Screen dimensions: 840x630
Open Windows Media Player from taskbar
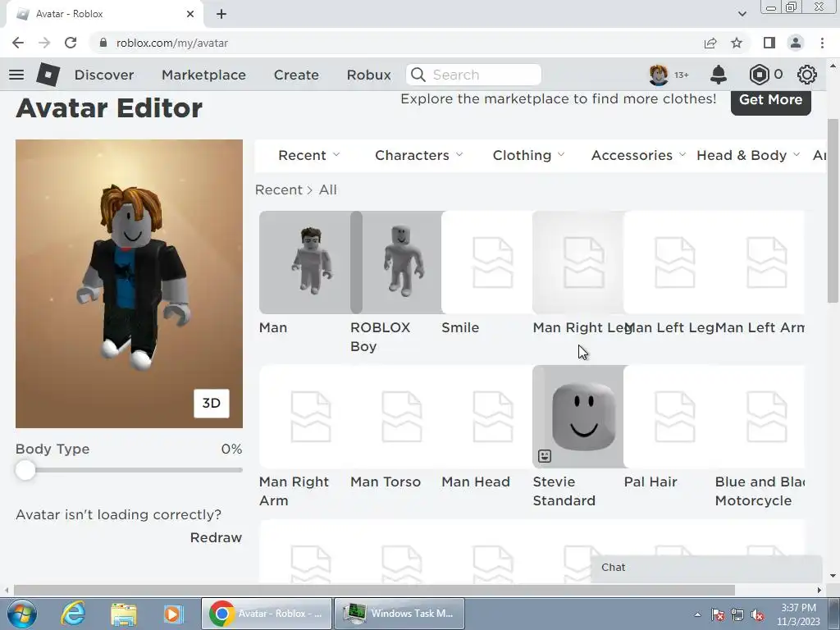[173, 614]
